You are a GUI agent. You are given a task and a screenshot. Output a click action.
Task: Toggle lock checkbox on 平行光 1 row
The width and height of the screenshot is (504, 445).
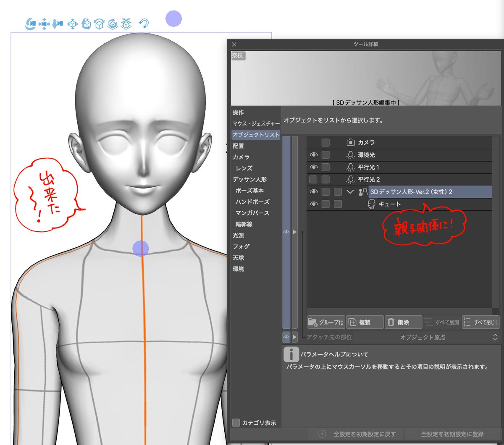click(325, 167)
